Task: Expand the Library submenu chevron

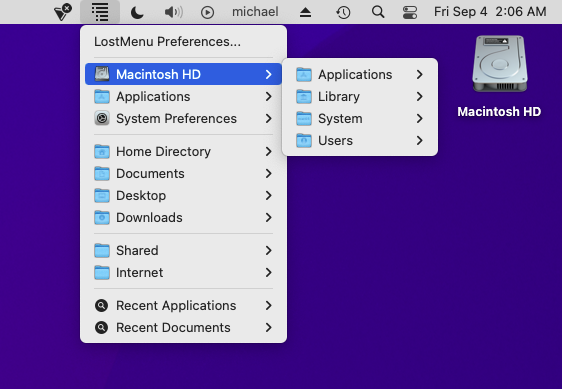Action: click(420, 96)
